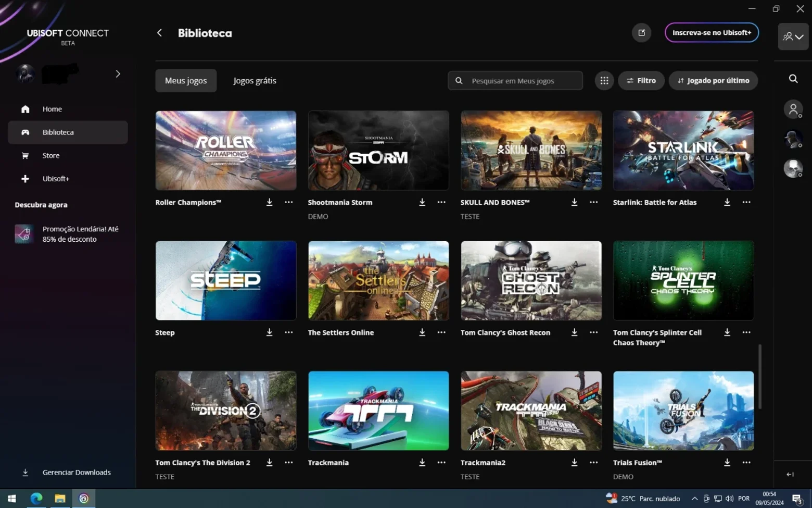Viewport: 812px width, 508px height.
Task: Open the Roller Champions cover thumbnail
Action: [226, 150]
